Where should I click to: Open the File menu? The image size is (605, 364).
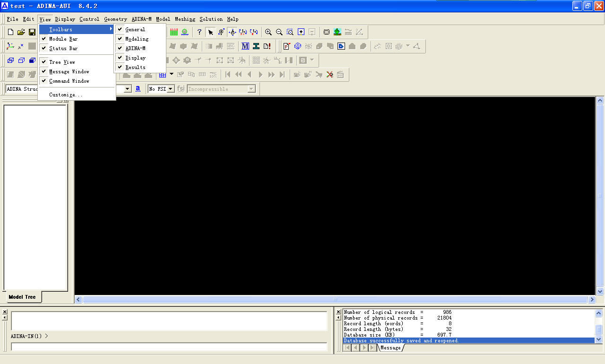click(12, 19)
